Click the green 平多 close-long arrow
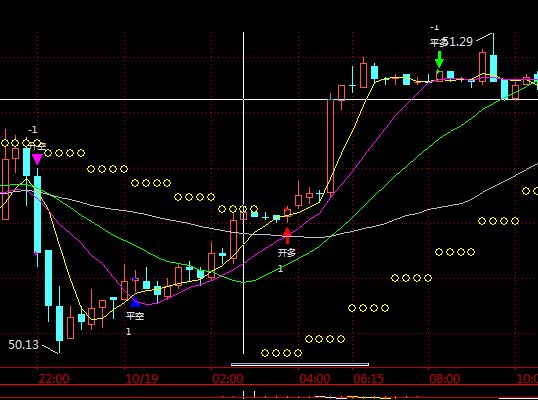 coord(439,60)
